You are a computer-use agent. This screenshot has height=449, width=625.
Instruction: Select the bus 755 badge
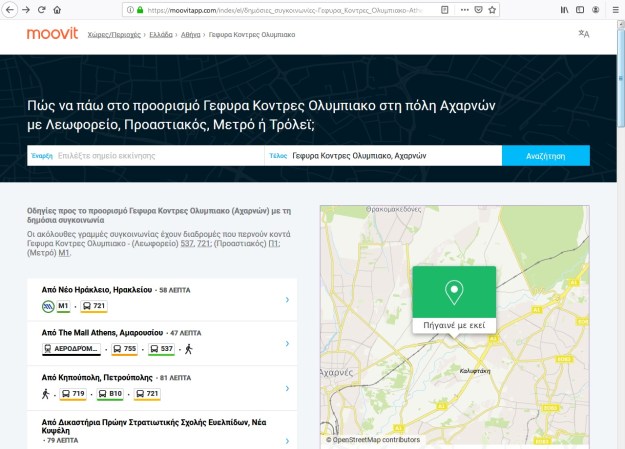coord(124,349)
